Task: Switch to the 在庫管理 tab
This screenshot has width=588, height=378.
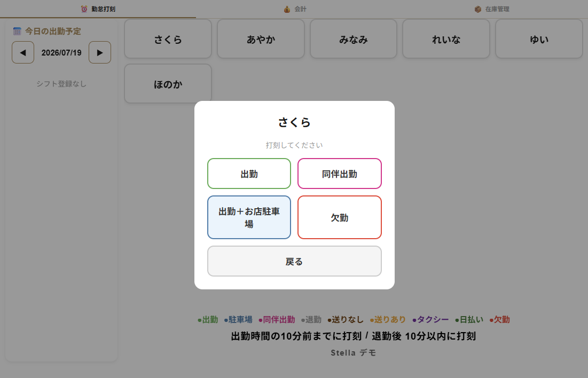Action: (490, 9)
